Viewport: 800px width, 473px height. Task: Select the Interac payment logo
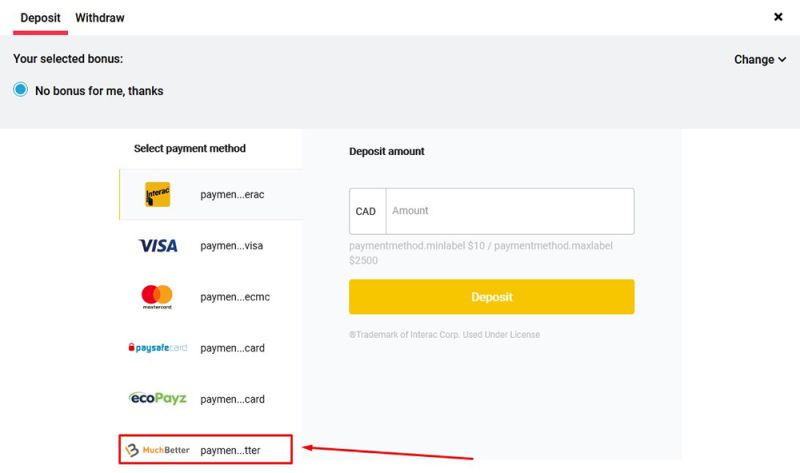coord(157,194)
